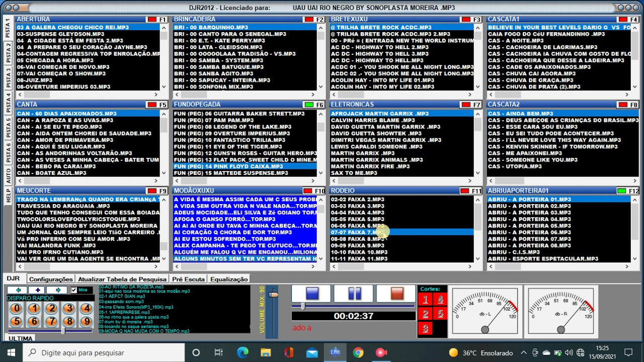Trigger Cortes cut button 1
This screenshot has width=644, height=362.
(425, 300)
